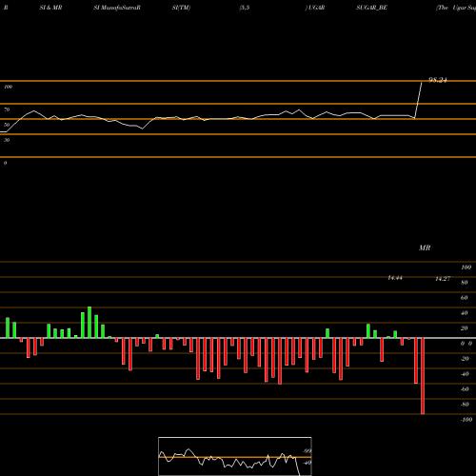Click the 70 level on RSI axis
Screen dimensions: 476x476
7,109
